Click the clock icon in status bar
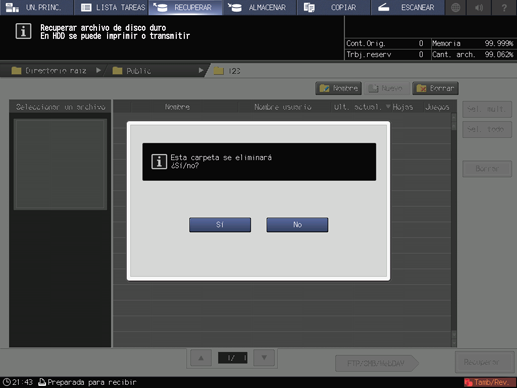 (x=6, y=382)
